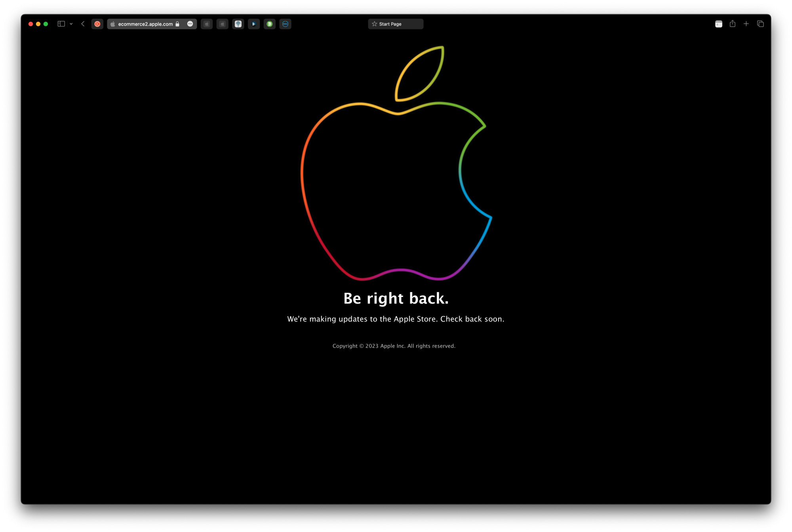Toggle the Safari sidebar

point(61,24)
